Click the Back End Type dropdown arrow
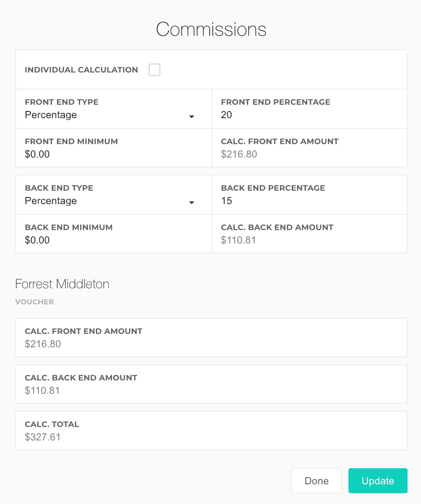Viewport: 421px width, 504px height. click(x=192, y=202)
